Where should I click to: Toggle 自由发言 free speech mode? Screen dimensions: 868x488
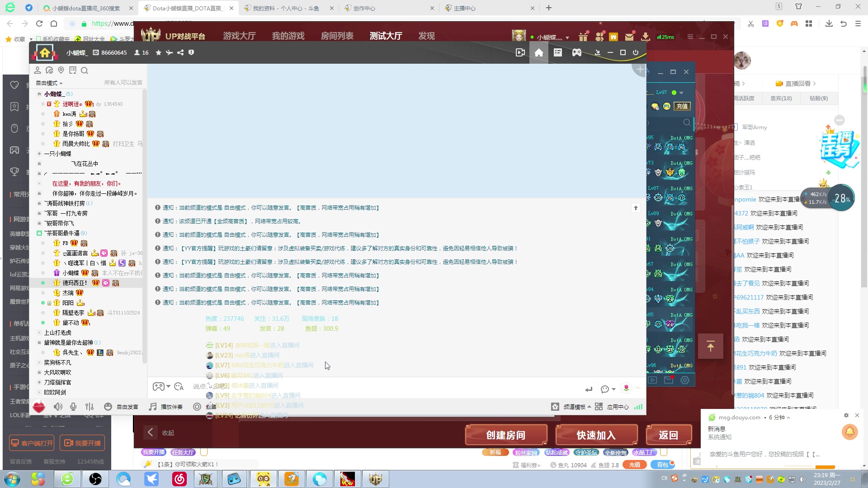click(121, 407)
